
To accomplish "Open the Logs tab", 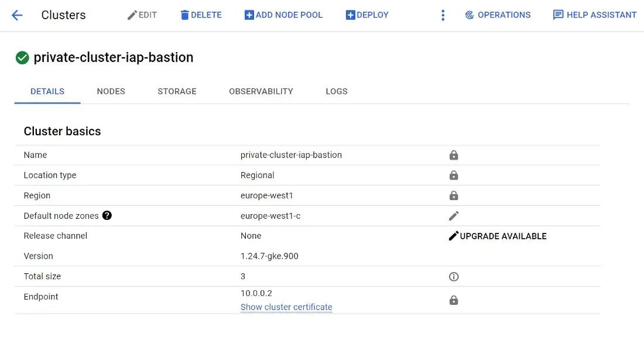I will point(337,91).
